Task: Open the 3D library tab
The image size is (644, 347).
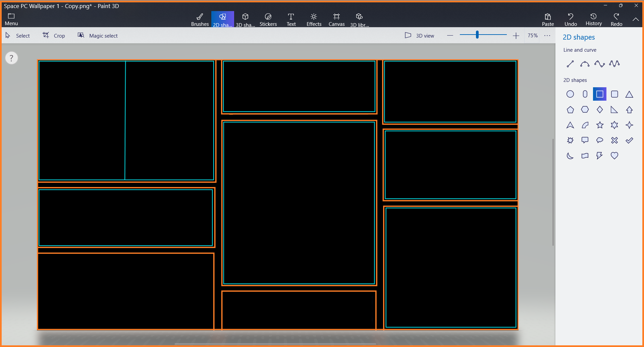Action: click(360, 19)
